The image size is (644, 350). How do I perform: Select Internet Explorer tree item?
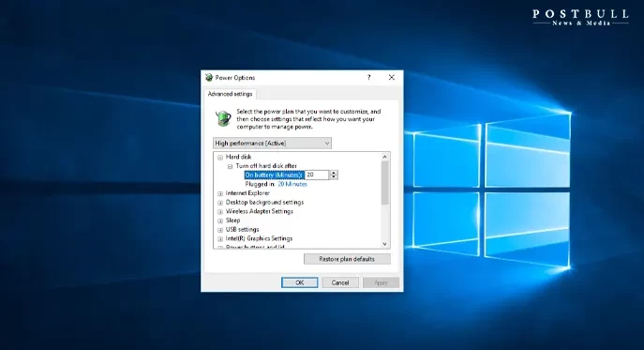[247, 193]
